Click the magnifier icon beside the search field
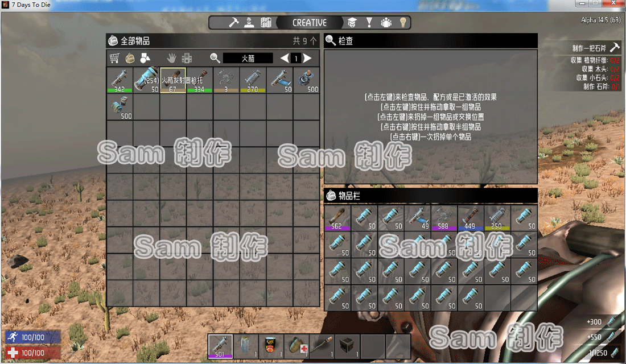This screenshot has width=626, height=364. [215, 58]
